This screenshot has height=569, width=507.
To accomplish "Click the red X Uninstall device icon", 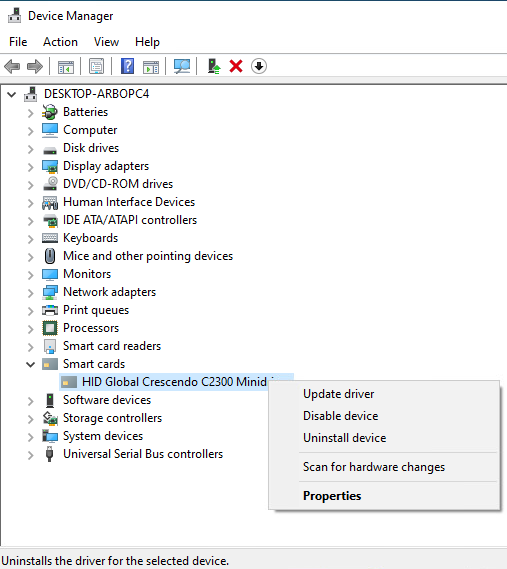I will pyautogui.click(x=236, y=66).
